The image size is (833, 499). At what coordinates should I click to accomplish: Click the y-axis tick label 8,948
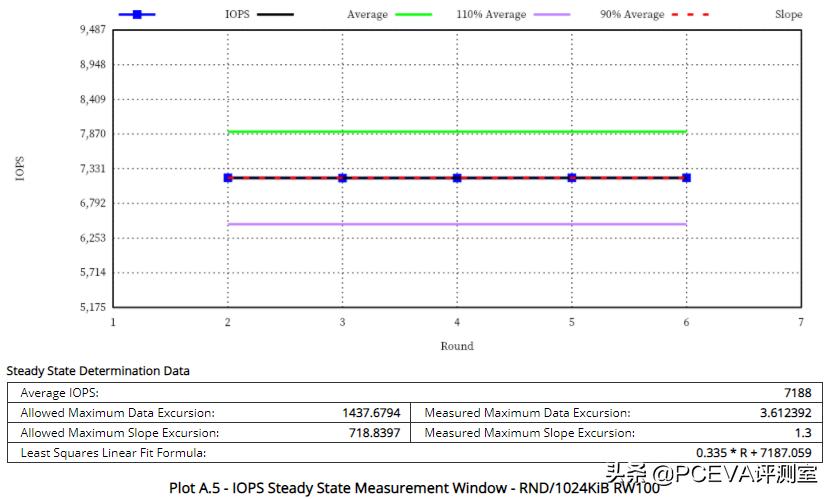tap(93, 64)
